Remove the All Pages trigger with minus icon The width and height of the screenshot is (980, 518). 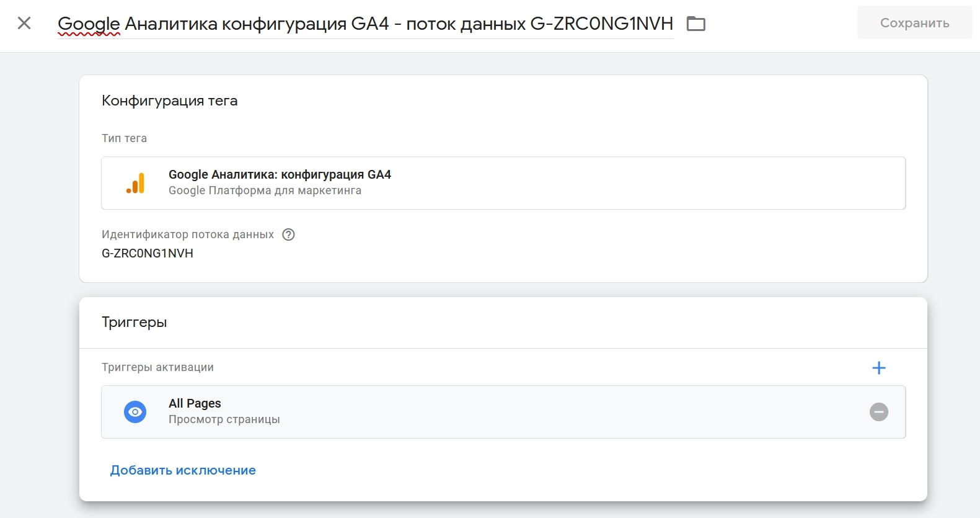pos(878,412)
